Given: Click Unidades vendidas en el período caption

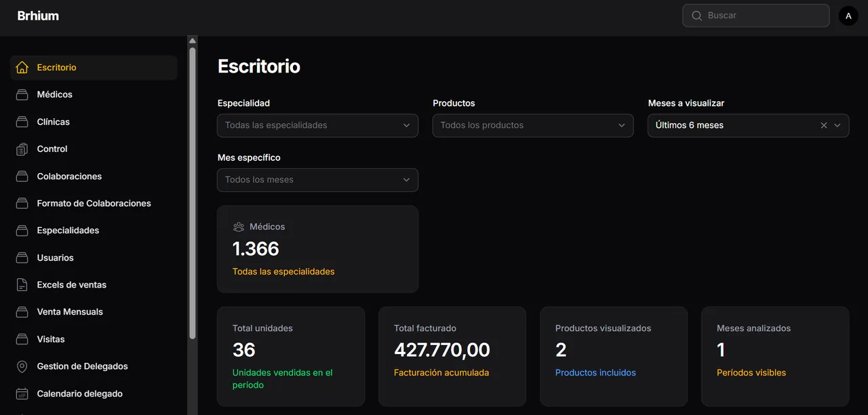Looking at the screenshot, I should coord(283,379).
